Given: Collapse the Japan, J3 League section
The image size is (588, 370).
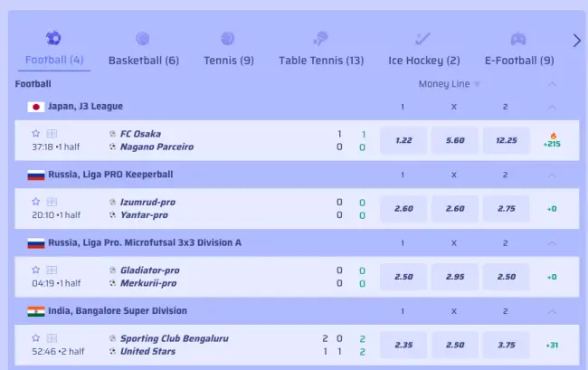Looking at the screenshot, I should (x=552, y=107).
